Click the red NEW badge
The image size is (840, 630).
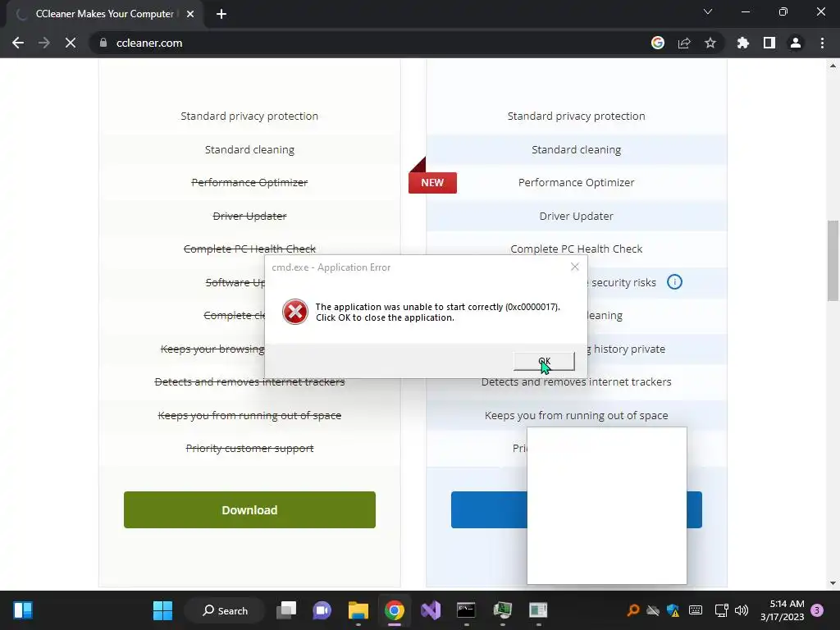(x=432, y=182)
